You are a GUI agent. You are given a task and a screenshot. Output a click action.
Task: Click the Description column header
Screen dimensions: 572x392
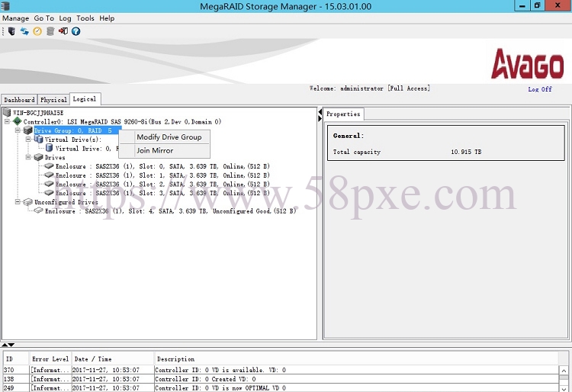(x=356, y=358)
